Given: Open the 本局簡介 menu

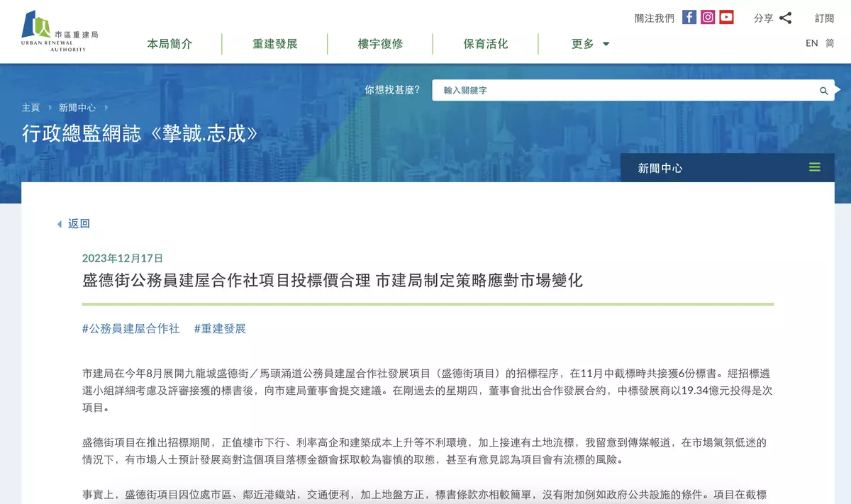Looking at the screenshot, I should (169, 44).
